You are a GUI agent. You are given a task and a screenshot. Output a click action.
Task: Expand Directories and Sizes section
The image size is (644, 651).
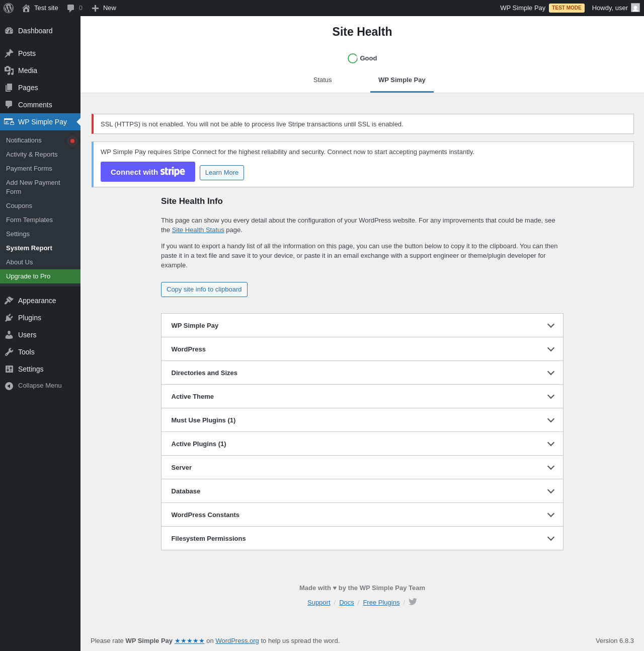362,373
